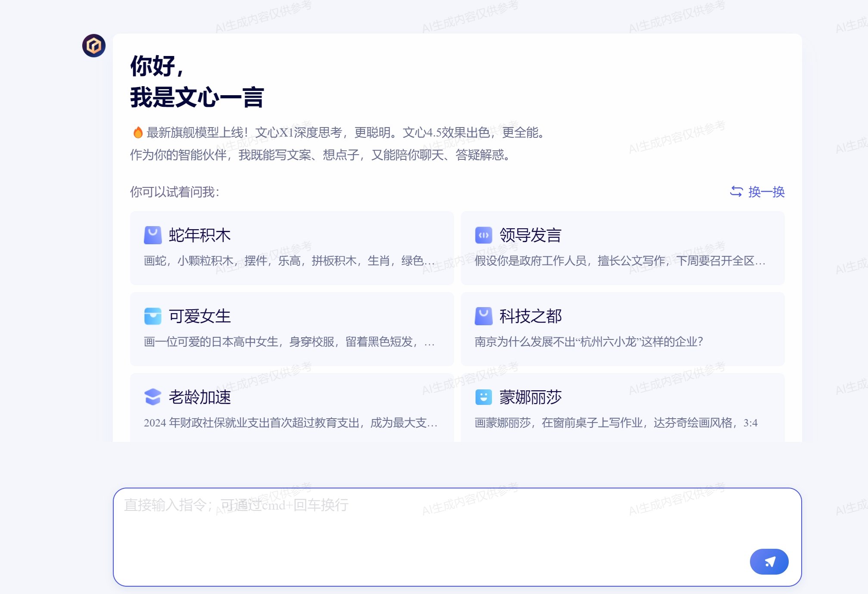
Task: Click the paper-plane send icon
Action: tap(769, 562)
